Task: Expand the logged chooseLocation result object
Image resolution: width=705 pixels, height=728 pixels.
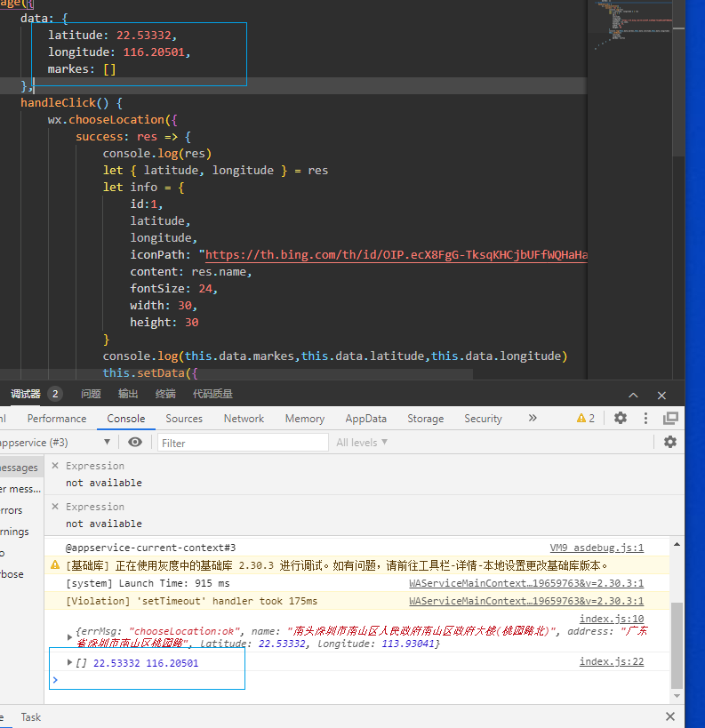Action: [x=69, y=637]
